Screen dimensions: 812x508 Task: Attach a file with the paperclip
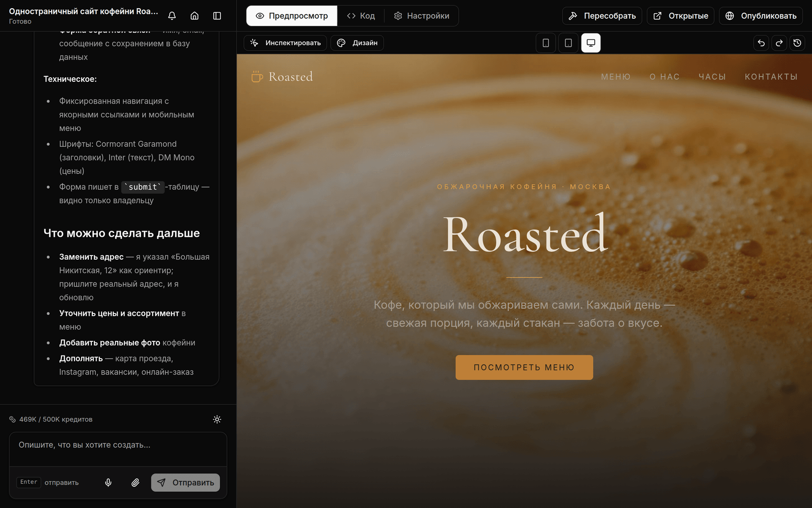coord(135,483)
